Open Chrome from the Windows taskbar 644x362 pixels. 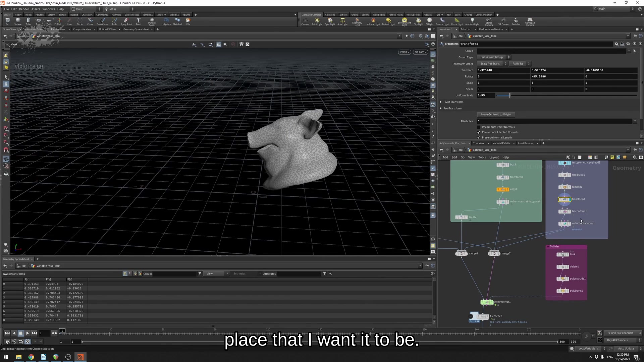click(31, 357)
